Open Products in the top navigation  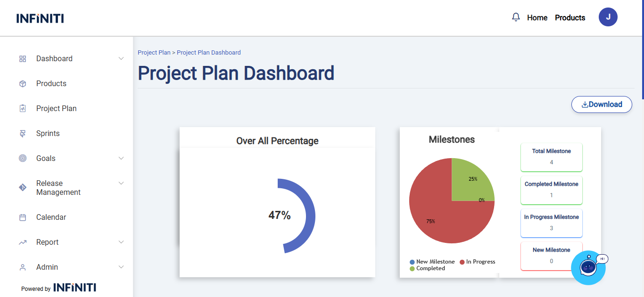point(570,18)
